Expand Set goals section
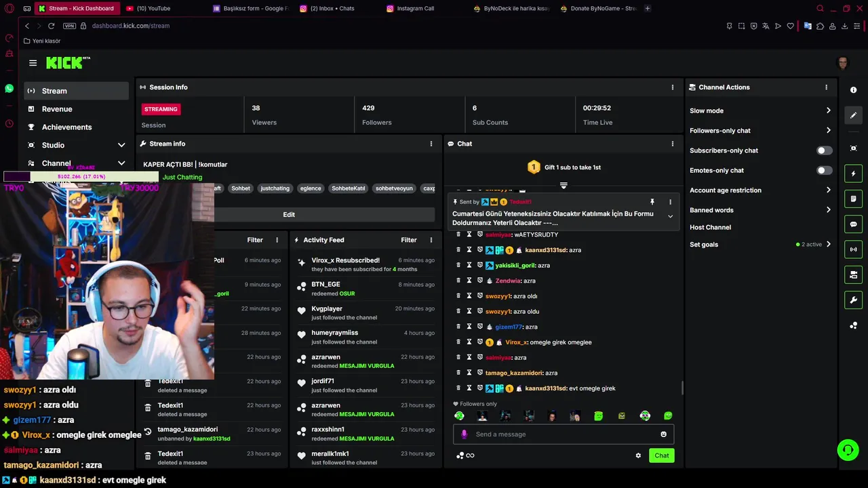The height and width of the screenshot is (488, 868). point(828,245)
